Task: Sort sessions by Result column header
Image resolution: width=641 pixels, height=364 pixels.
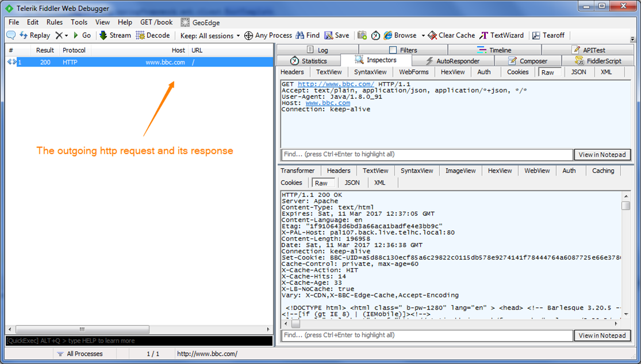Action: (x=45, y=50)
